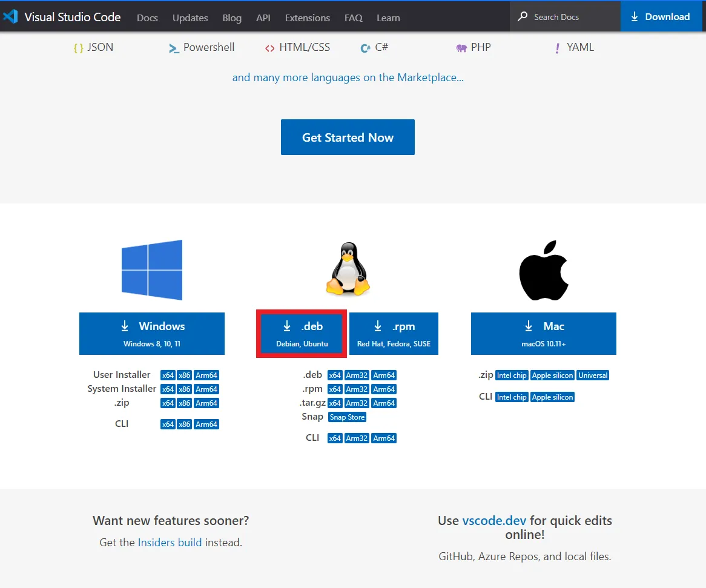Select Windows .zip Arm64 link
The image size is (706, 588).
[x=206, y=403]
